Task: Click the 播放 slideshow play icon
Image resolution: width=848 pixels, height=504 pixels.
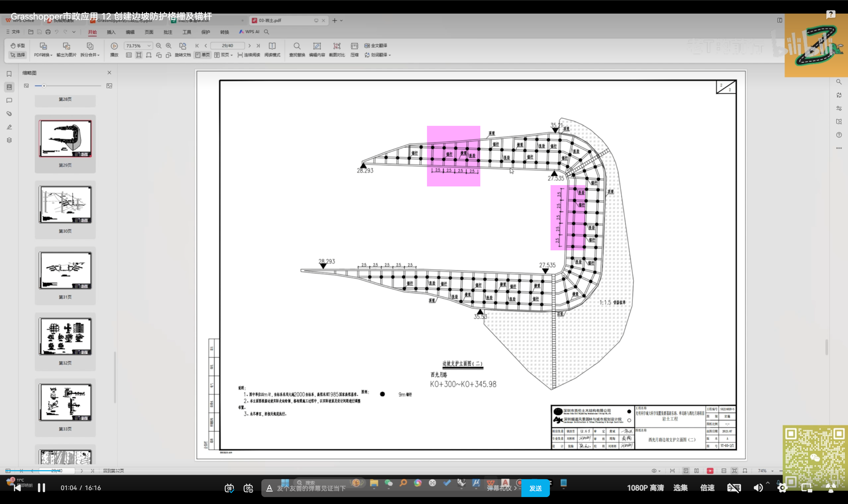Action: point(114,46)
